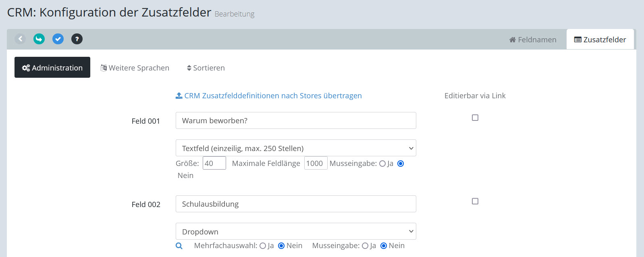The width and height of the screenshot is (644, 257).
Task: Click the teal save-and-return arrow icon
Action: point(39,39)
